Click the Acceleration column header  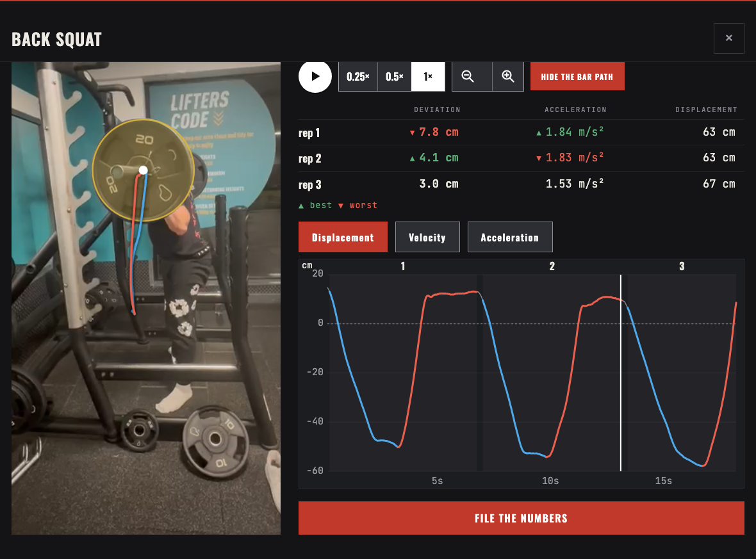pyautogui.click(x=576, y=110)
